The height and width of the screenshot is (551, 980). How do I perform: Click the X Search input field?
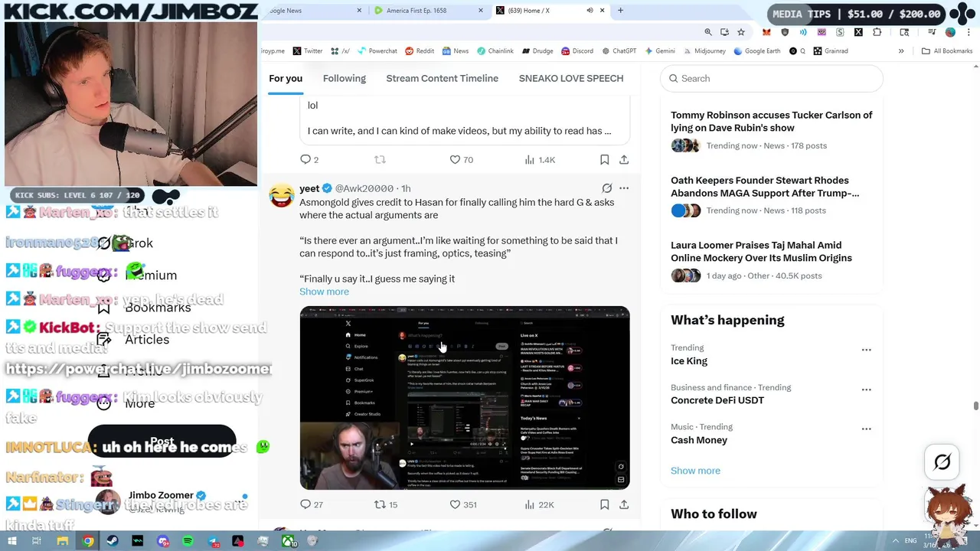771,78
